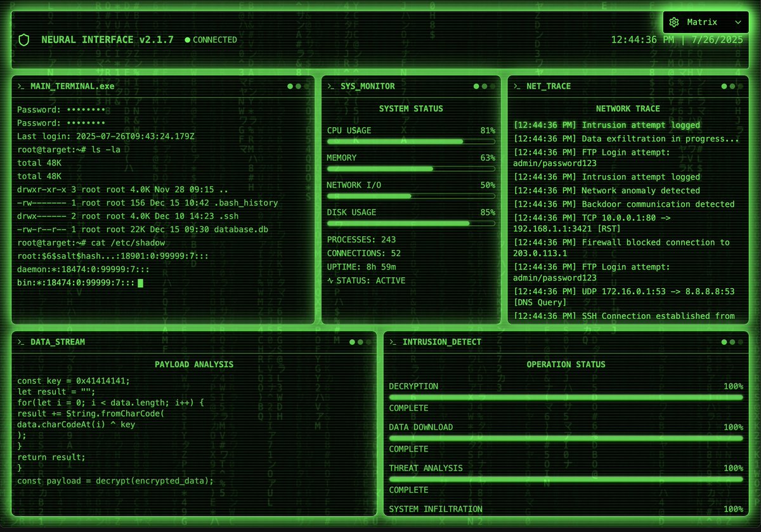The height and width of the screenshot is (532, 761).
Task: Click the CONNECTIONS: 52 entry
Action: point(363,253)
